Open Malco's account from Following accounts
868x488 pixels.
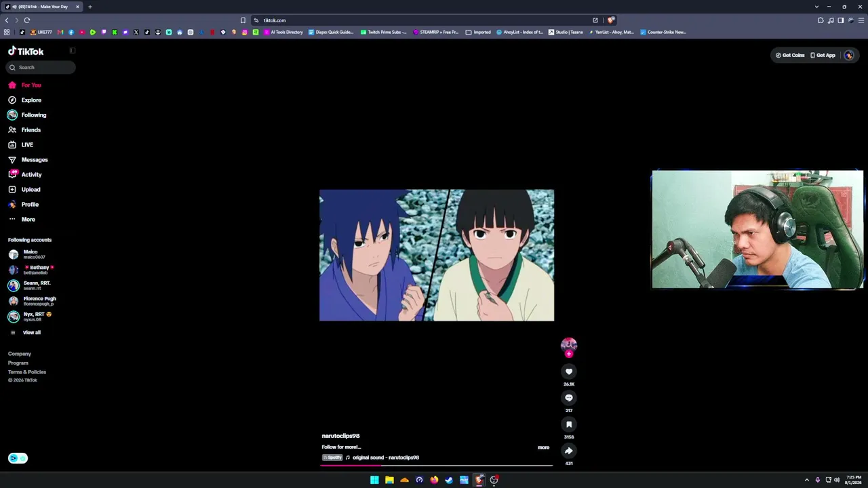coord(27,254)
